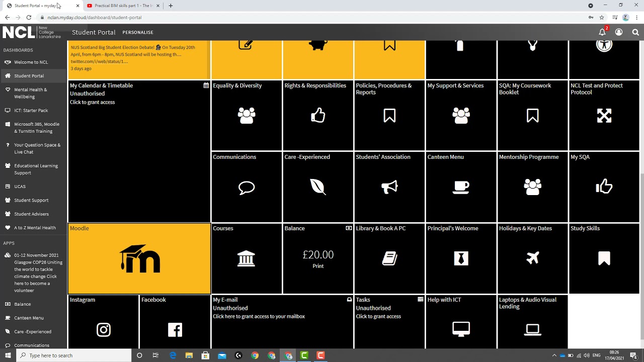Click the Communications speech bubble icon
644x362 pixels.
(247, 188)
